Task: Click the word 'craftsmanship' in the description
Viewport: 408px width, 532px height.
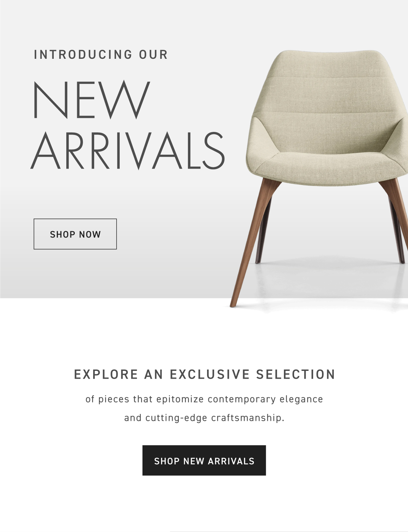Action: 247,417
